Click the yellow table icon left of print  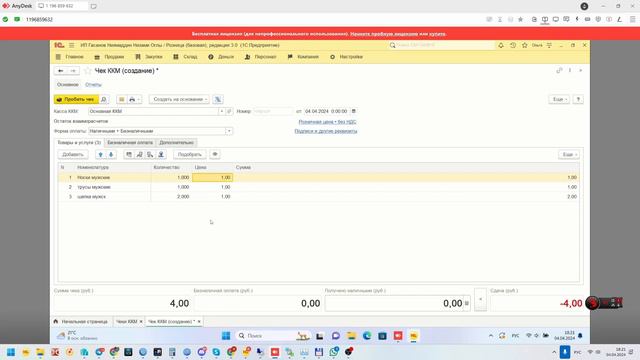click(122, 99)
